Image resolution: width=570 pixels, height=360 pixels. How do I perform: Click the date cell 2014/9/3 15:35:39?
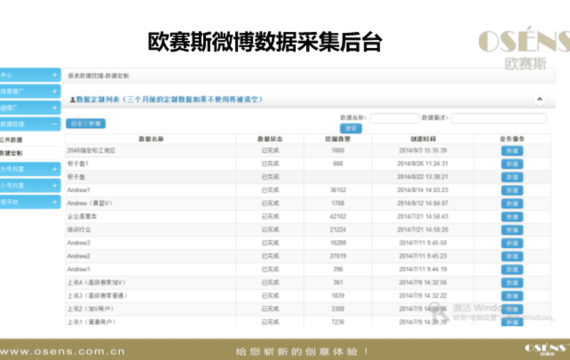tap(423, 150)
